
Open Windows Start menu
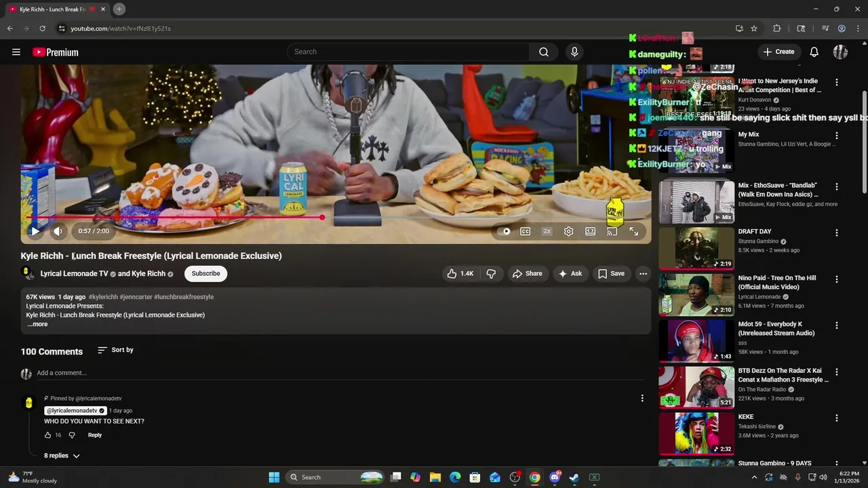point(274,477)
